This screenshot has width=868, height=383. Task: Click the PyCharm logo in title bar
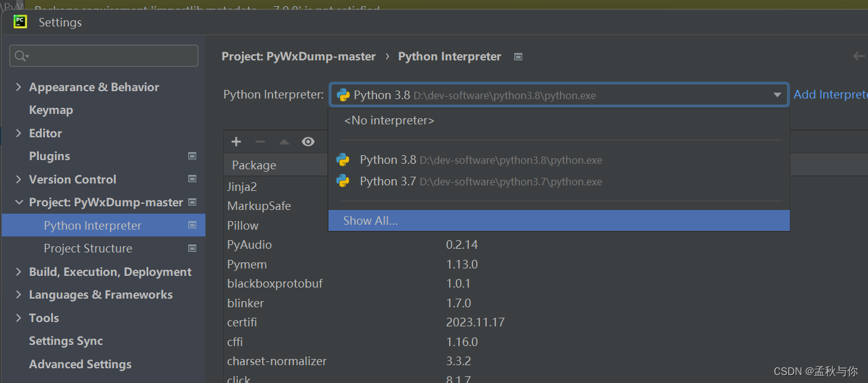(x=20, y=22)
